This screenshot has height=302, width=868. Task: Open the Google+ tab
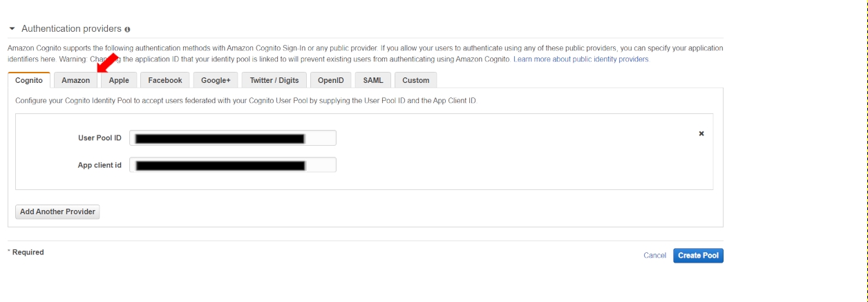216,80
